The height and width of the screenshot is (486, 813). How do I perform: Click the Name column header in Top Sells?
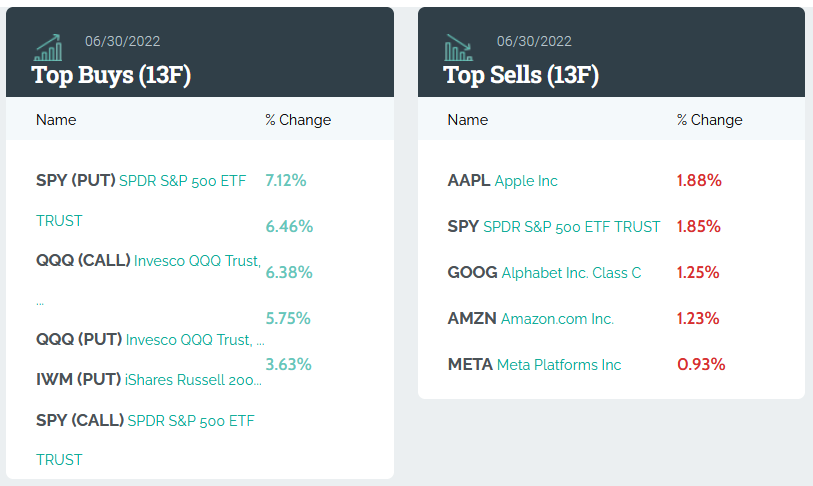pos(468,120)
